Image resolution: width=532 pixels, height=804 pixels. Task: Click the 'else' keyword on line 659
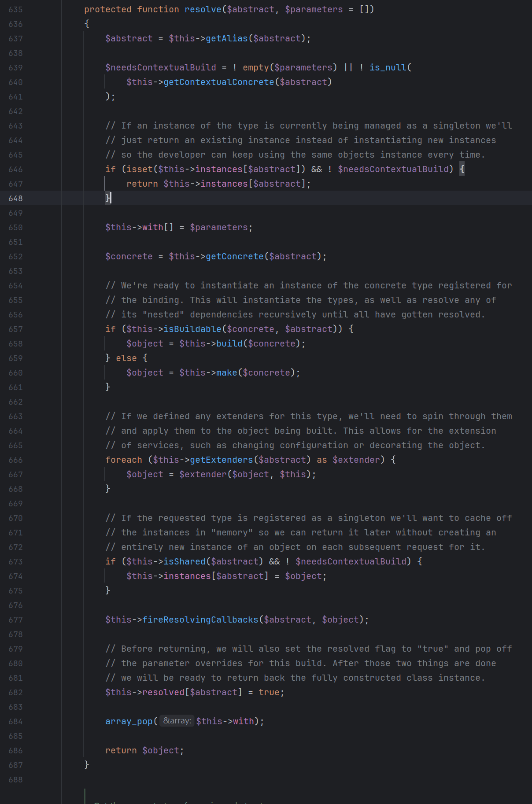[x=126, y=358]
